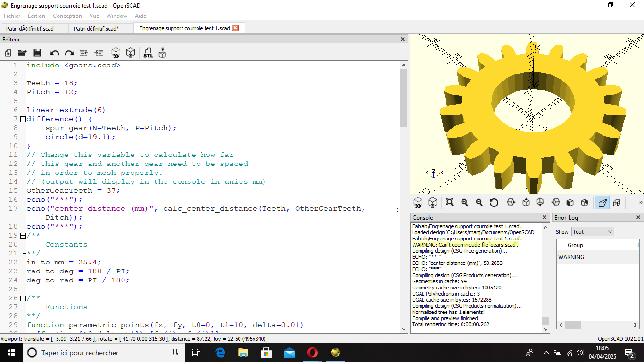
Task: Open the Show dropdown set to Tout
Action: (593, 232)
